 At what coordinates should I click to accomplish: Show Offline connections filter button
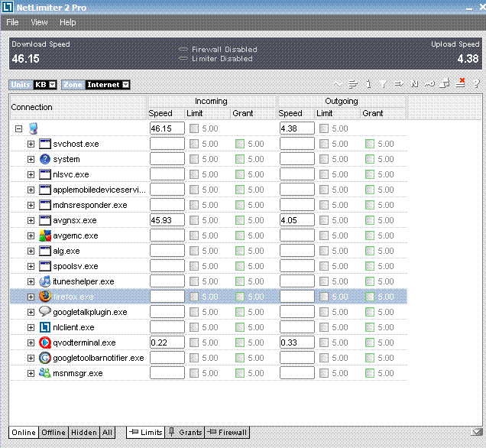(53, 433)
